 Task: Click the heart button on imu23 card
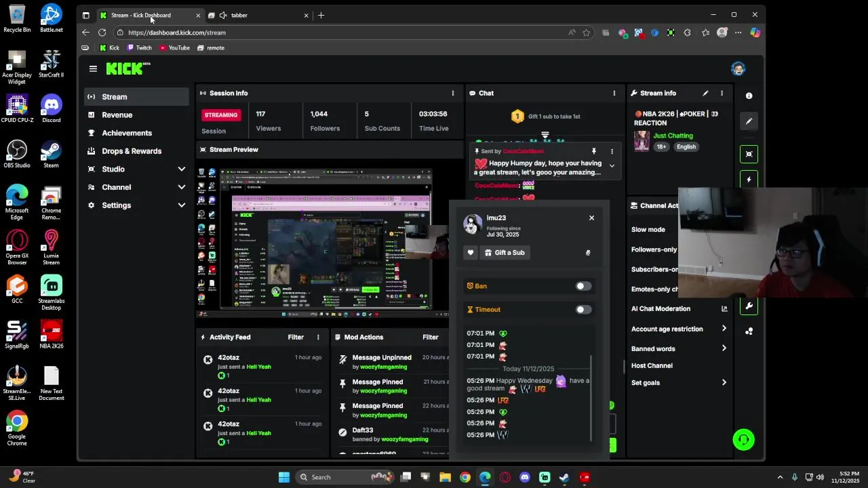471,253
